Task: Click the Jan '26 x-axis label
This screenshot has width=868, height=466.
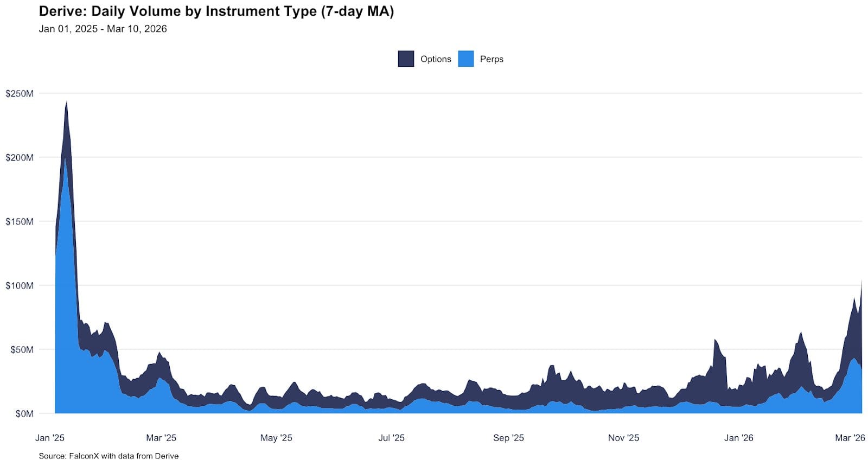Action: coord(738,438)
